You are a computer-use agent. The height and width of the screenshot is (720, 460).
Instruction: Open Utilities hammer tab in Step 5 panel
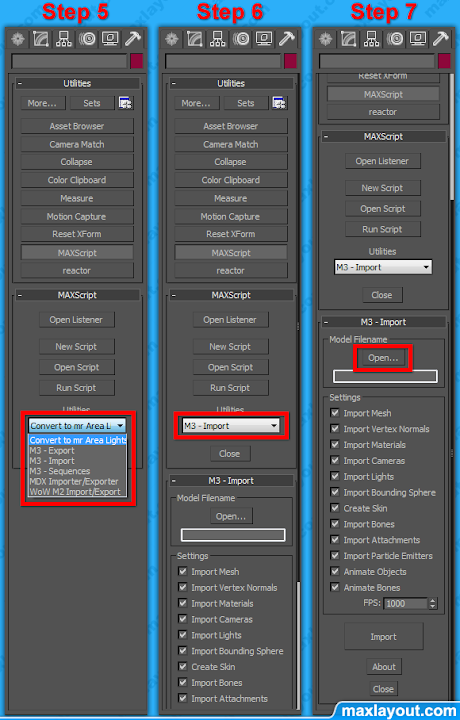[132, 39]
